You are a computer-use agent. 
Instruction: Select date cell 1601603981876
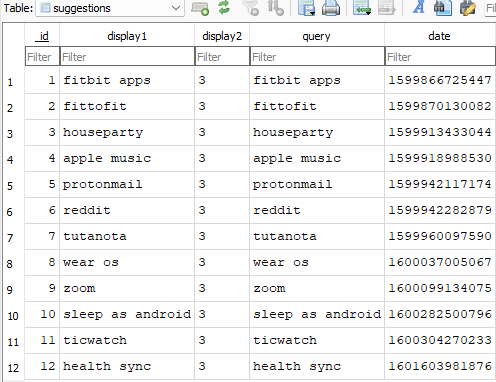[x=440, y=366]
